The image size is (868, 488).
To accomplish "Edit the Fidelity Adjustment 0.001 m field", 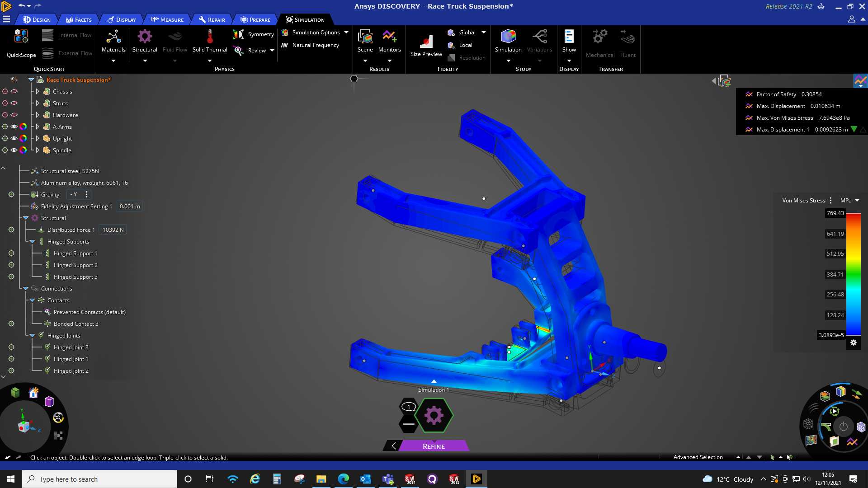I will tap(129, 206).
